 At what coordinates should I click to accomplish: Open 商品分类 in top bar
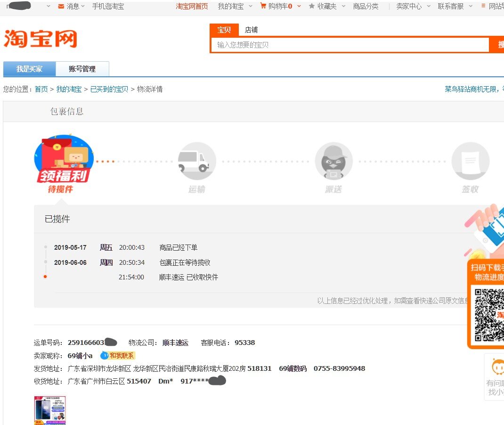366,6
